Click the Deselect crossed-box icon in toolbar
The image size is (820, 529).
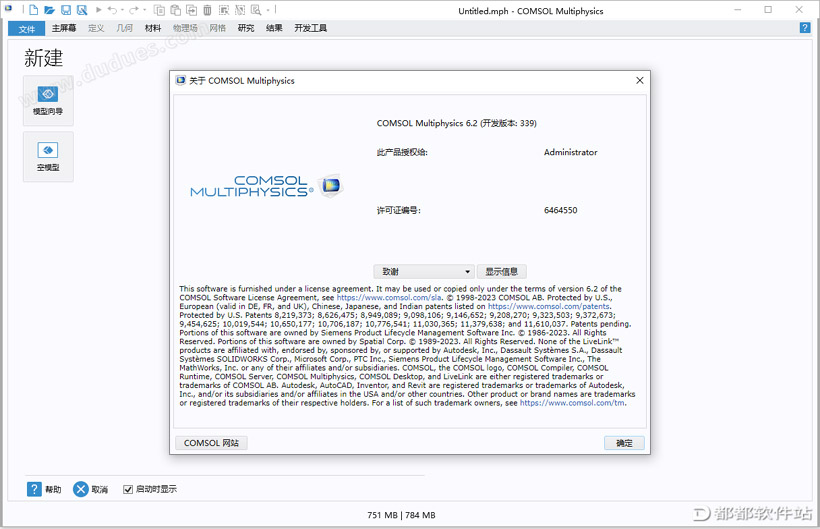(240, 10)
